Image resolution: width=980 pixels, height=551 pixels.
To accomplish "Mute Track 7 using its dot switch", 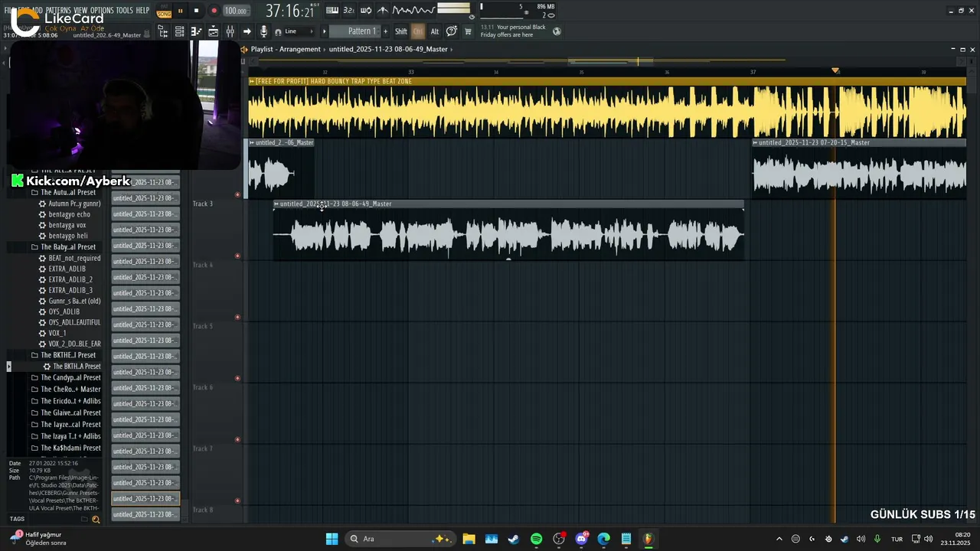I will tap(237, 500).
